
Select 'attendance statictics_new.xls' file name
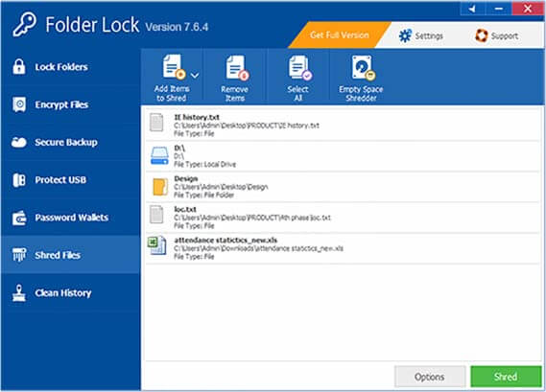coord(226,241)
